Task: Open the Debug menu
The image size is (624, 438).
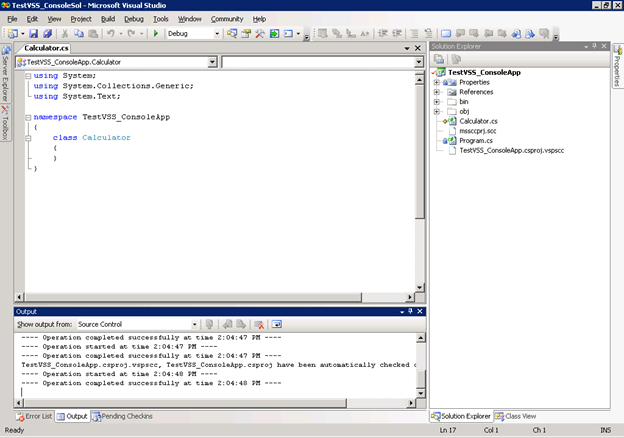Action: click(x=134, y=19)
